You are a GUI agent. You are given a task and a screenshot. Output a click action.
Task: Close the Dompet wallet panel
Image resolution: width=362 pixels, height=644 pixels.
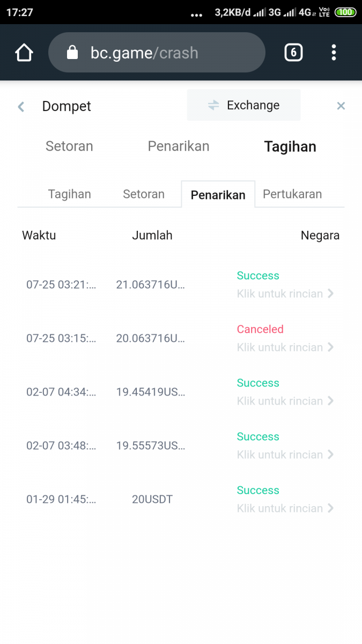pyautogui.click(x=341, y=106)
